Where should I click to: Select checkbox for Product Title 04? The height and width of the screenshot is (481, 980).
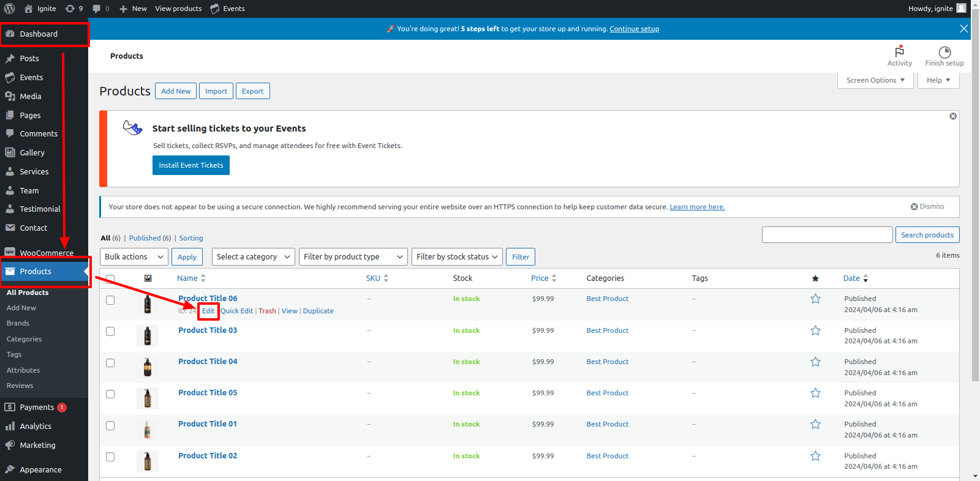(110, 363)
